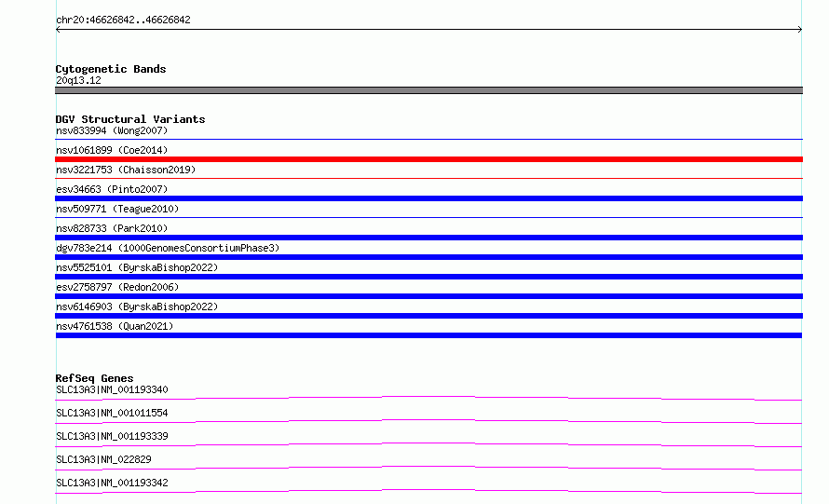Click the blue nsv5525101 variant bar

click(x=428, y=277)
